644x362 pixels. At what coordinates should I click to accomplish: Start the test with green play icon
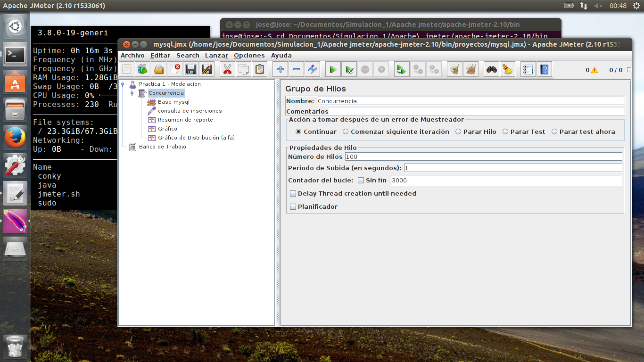pos(333,70)
